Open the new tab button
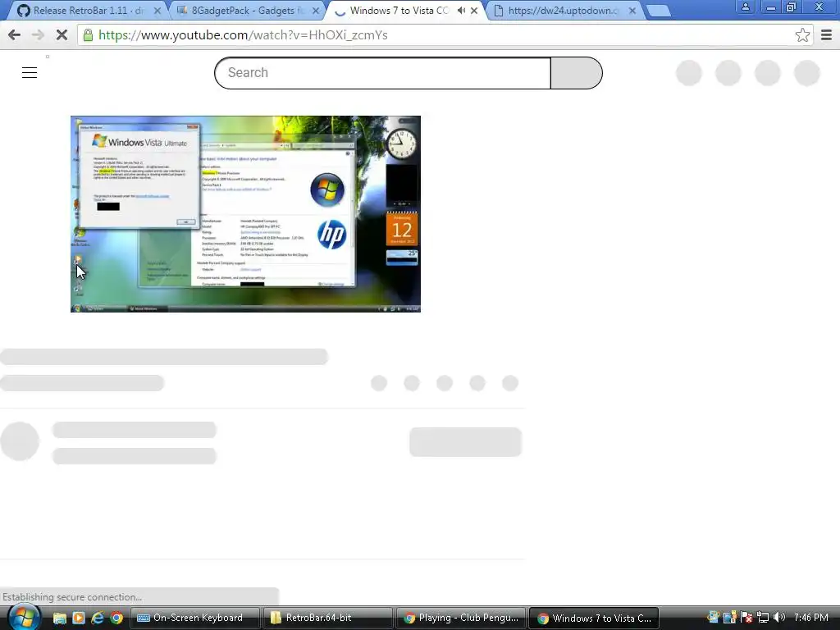The image size is (840, 630). (x=658, y=11)
